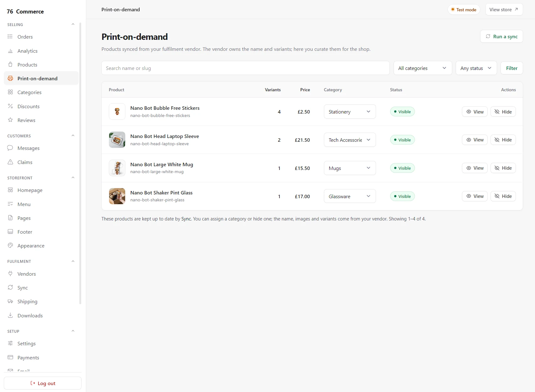The width and height of the screenshot is (535, 392).
Task: Click the Shaker Pint Glass product thumbnail
Action: (x=117, y=196)
